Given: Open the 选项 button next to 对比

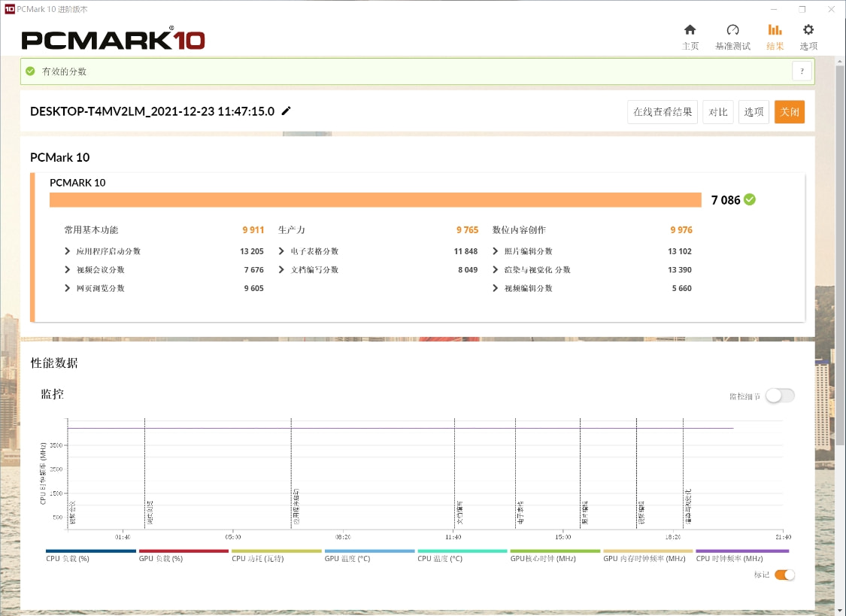Looking at the screenshot, I should (754, 112).
